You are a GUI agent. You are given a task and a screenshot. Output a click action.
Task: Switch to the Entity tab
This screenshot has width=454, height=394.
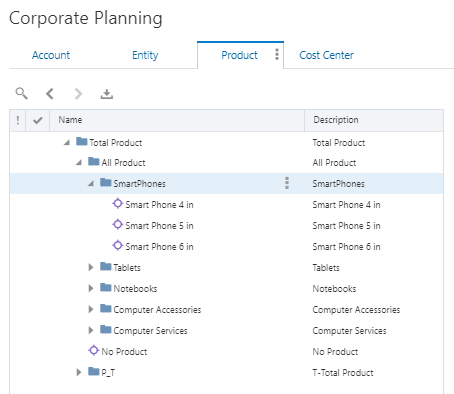pos(145,55)
